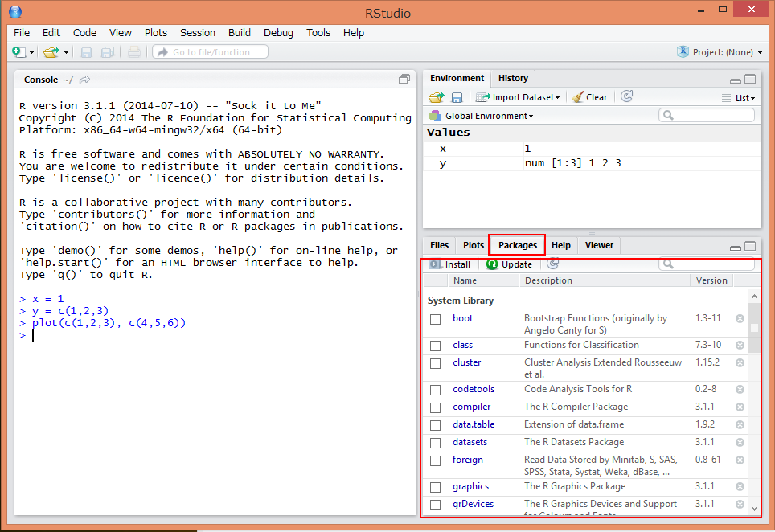Switch to the Plots tab

(474, 245)
